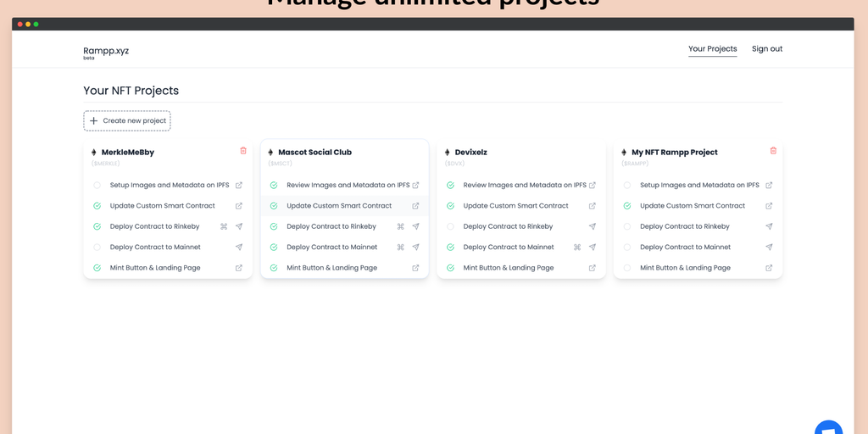The image size is (868, 434).
Task: Go to Your Projects nav tab
Action: [x=712, y=49]
